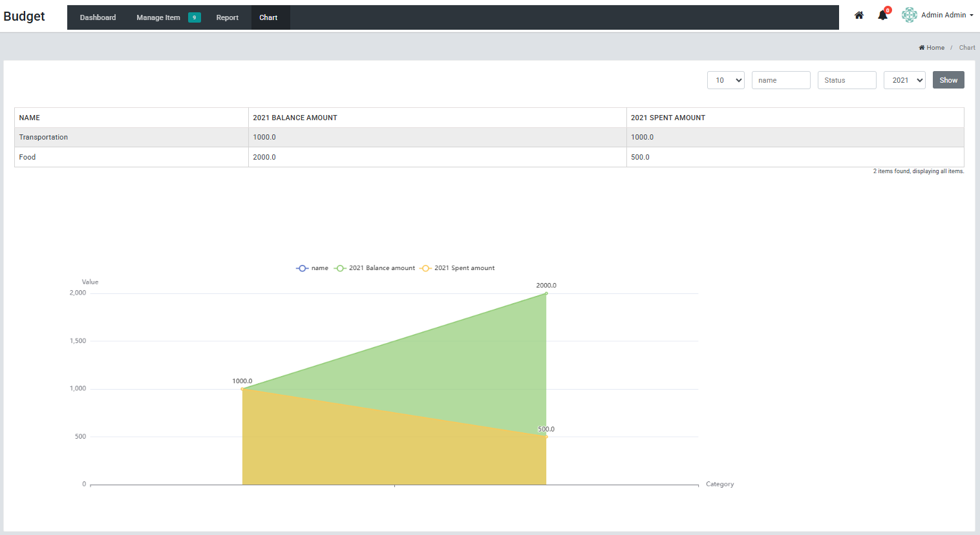
Task: Open the notifications bell icon
Action: [882, 16]
